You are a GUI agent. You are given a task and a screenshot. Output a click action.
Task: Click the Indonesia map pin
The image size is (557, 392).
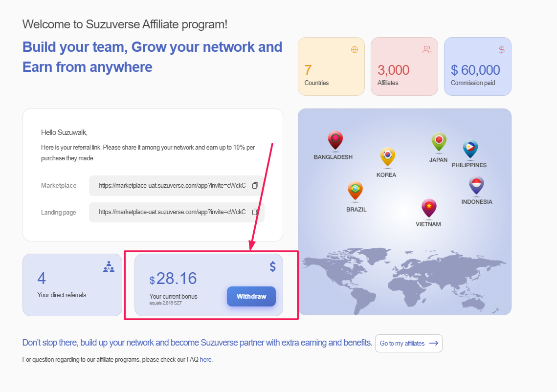point(476,185)
